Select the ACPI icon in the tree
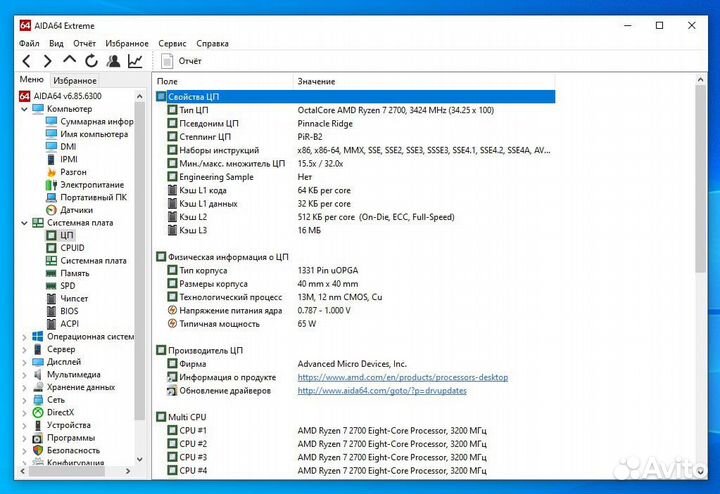The image size is (720, 494). [x=51, y=324]
